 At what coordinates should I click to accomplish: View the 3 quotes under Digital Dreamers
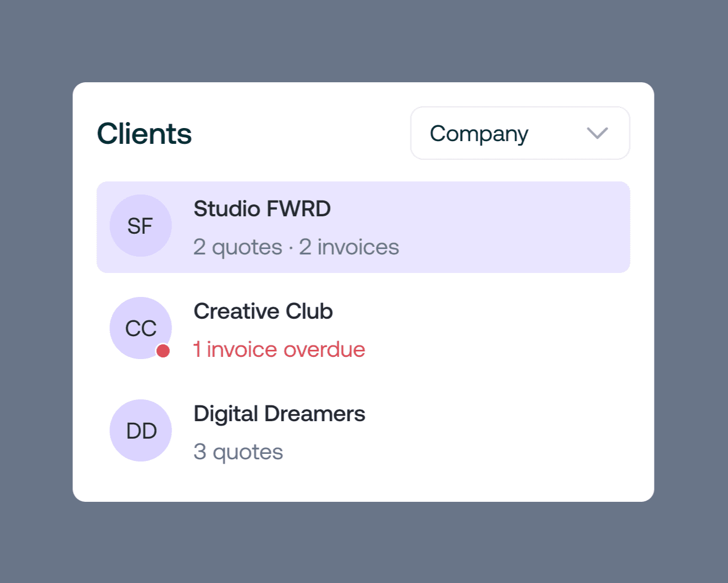pos(238,452)
